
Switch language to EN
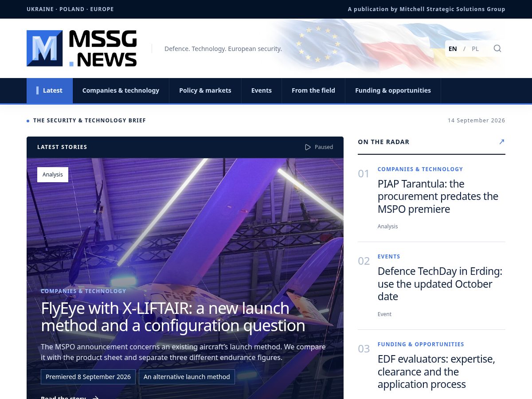tap(453, 49)
